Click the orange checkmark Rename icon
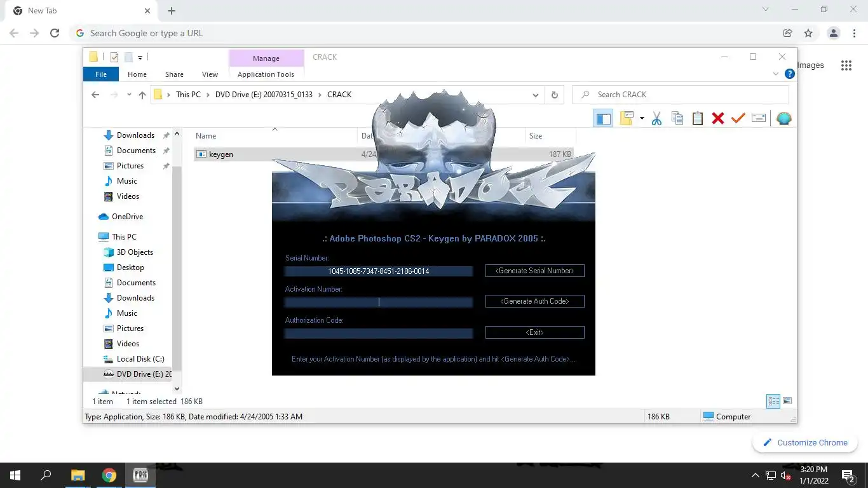Viewport: 868px width, 488px height. click(x=738, y=118)
